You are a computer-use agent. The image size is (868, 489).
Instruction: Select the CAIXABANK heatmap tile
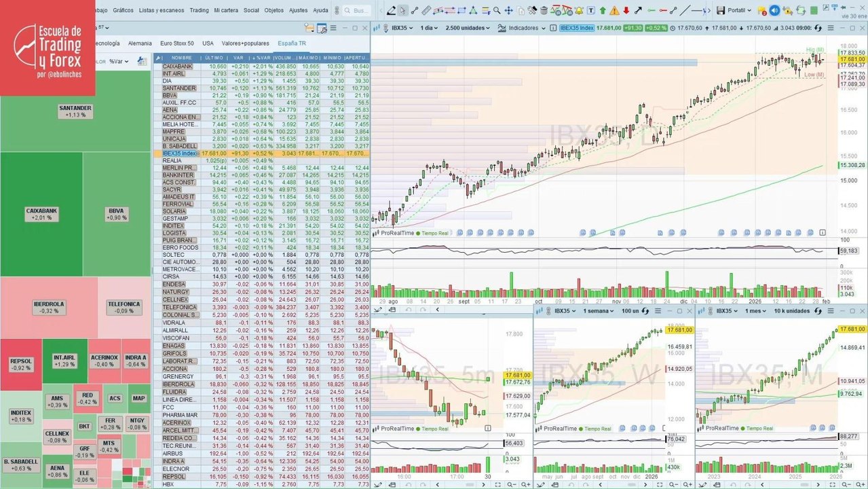pos(41,214)
